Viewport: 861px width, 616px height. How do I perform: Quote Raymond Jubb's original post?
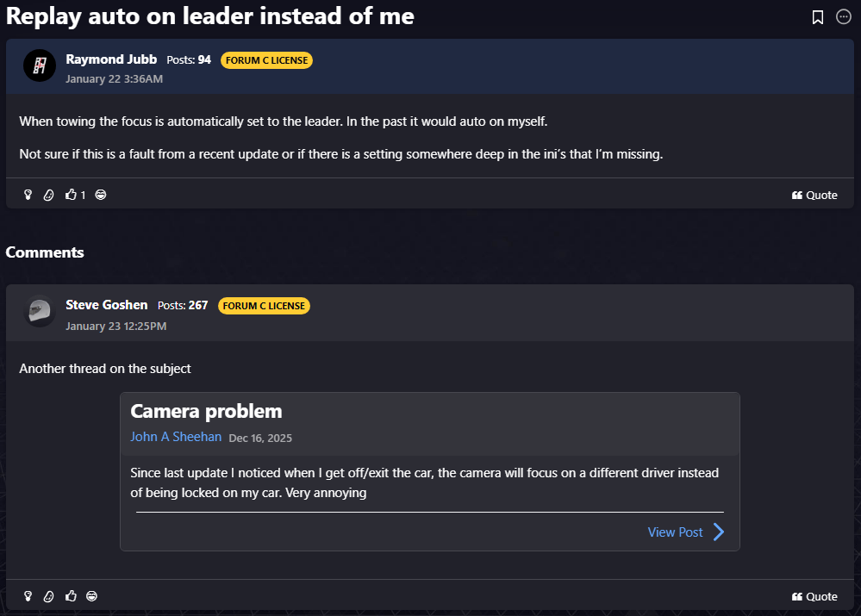pyautogui.click(x=814, y=195)
